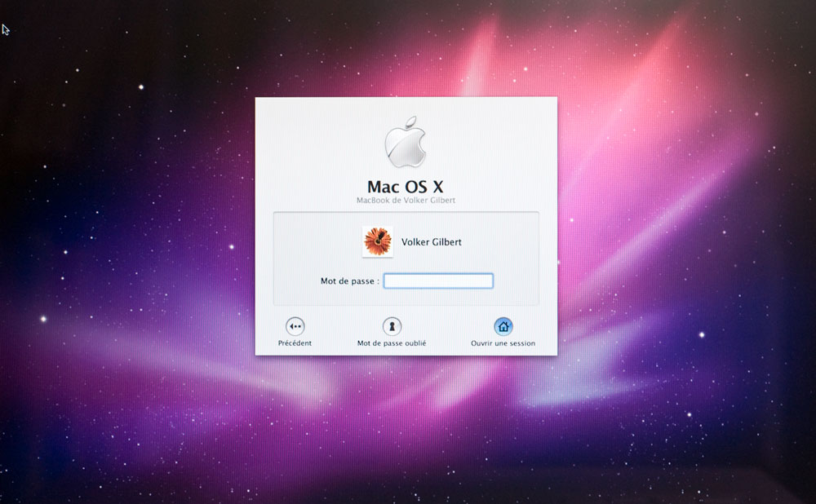
Task: Click the MacBook de Volker Gilbert text
Action: coord(406,201)
